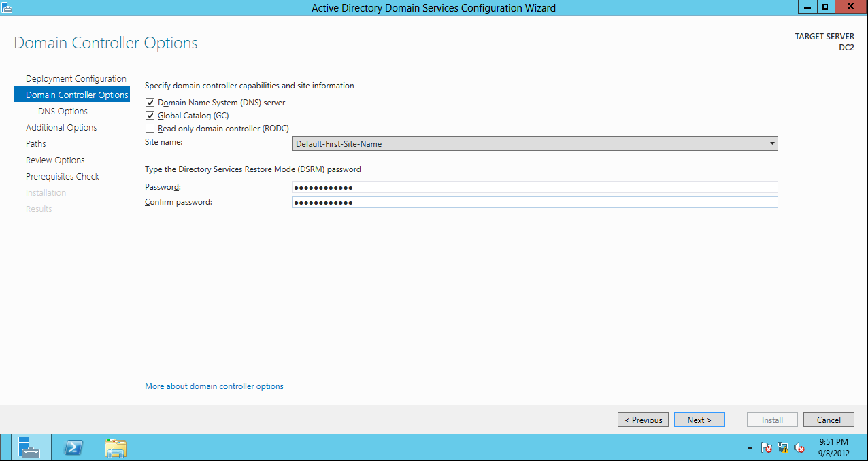Viewport: 868px width, 461px height.
Task: Launch Windows PowerShell from the taskbar
Action: pyautogui.click(x=73, y=447)
